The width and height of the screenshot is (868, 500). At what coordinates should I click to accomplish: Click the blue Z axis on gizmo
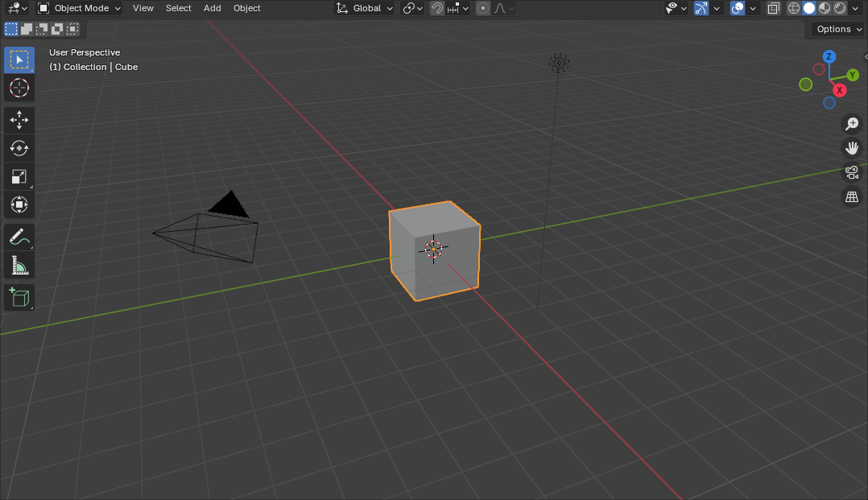point(829,56)
